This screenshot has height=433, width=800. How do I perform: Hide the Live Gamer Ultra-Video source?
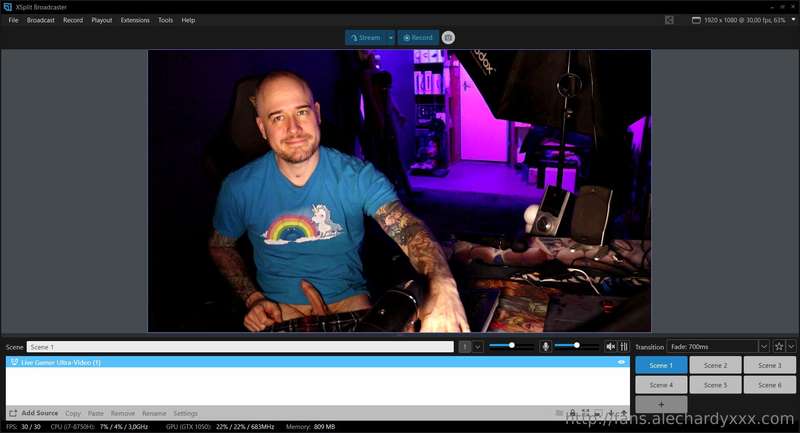point(621,362)
